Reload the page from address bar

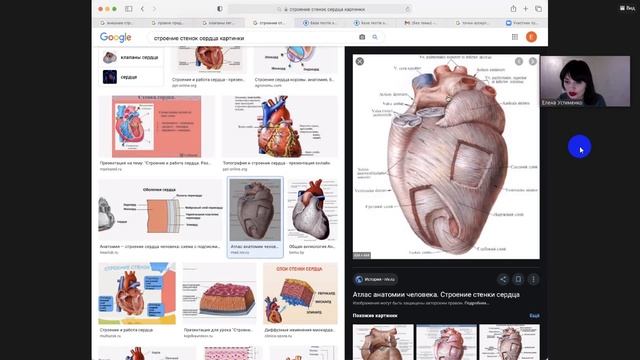[407, 9]
